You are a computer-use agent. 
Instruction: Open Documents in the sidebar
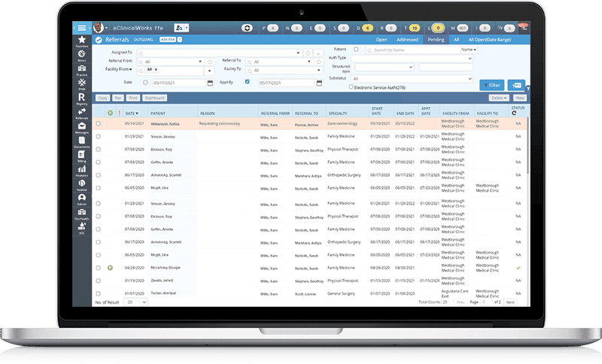point(82,142)
